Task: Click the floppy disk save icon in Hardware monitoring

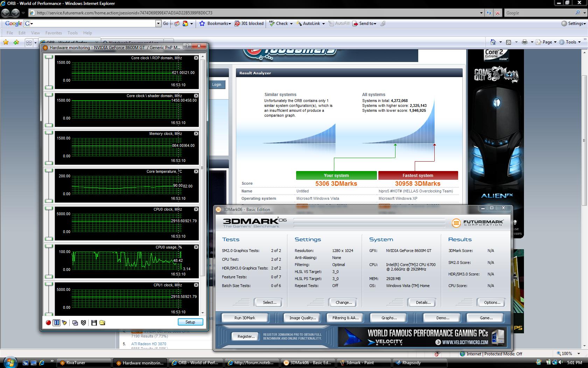Action: (94, 322)
